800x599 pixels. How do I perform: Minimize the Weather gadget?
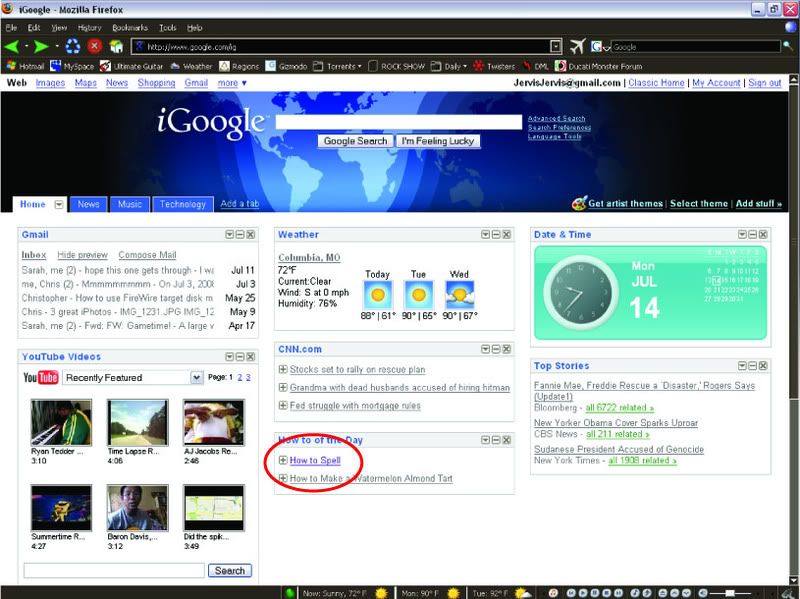tap(496, 235)
